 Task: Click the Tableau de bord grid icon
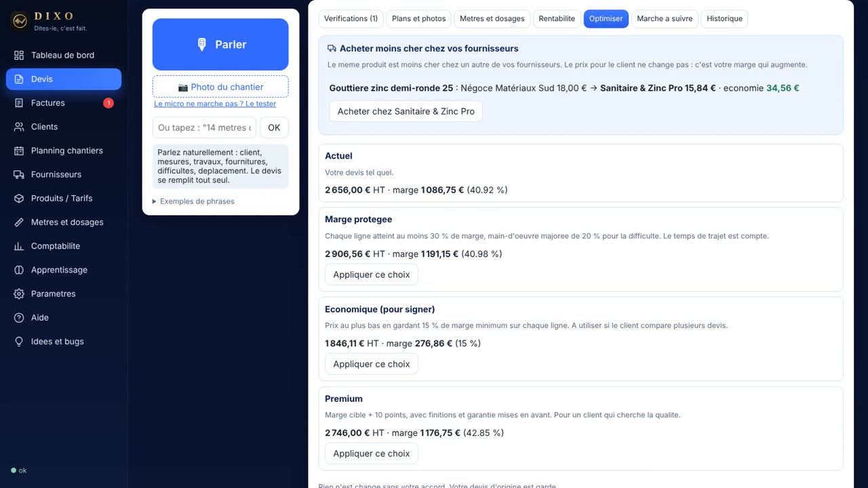click(19, 55)
